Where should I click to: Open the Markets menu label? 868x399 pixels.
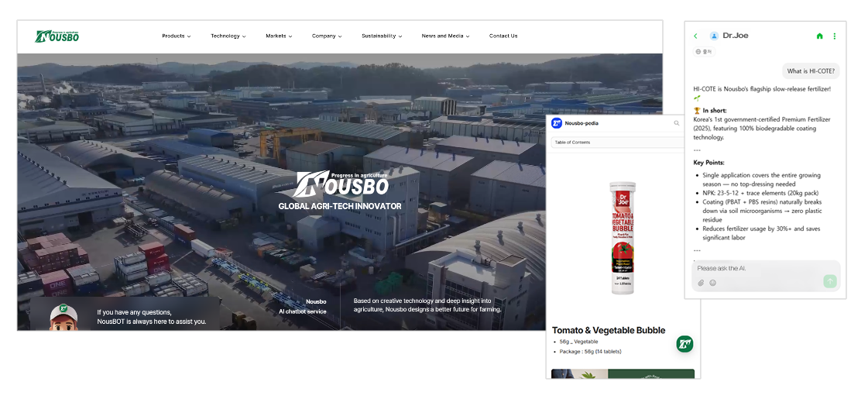tap(276, 36)
